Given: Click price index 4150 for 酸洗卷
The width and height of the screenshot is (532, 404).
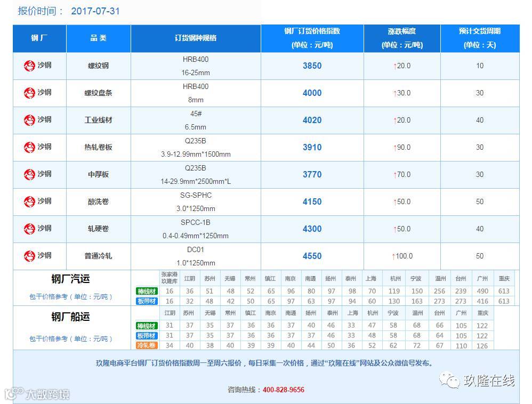Looking at the screenshot, I should [x=312, y=201].
